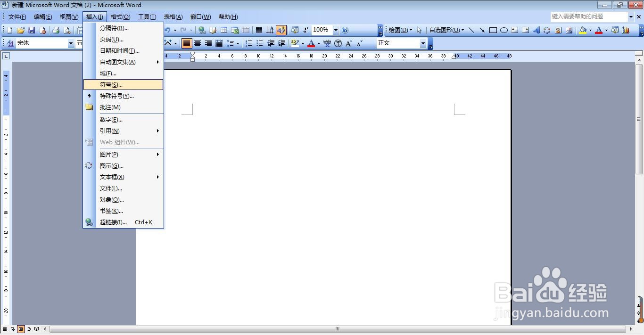
Task: Choose 超链接(I)... Ctrl+K menu entry
Action: (124, 222)
